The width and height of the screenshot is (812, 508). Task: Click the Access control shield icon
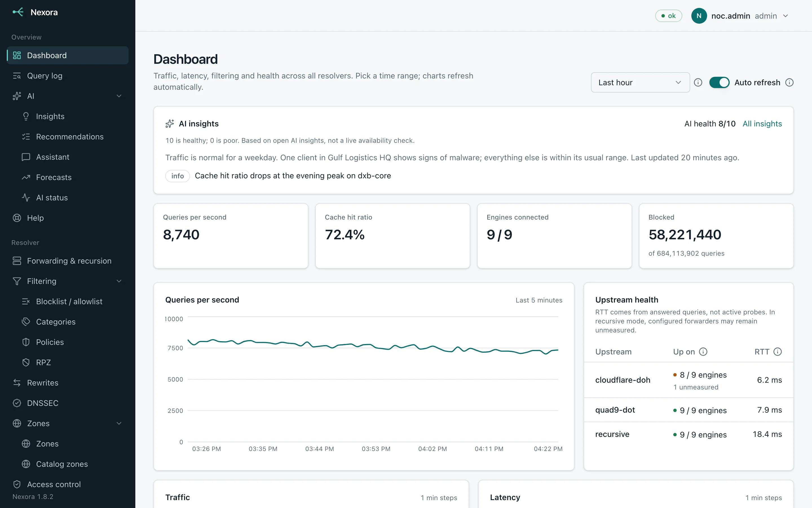pyautogui.click(x=17, y=485)
